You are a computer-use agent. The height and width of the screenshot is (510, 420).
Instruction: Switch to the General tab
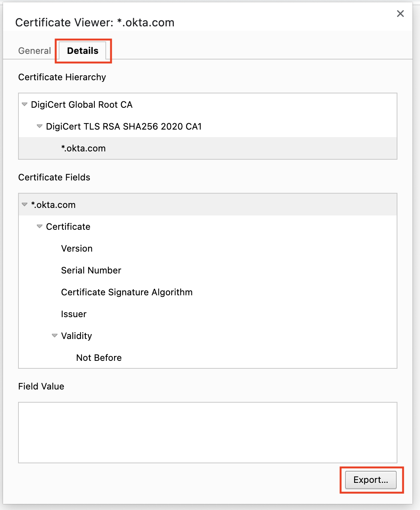[34, 50]
